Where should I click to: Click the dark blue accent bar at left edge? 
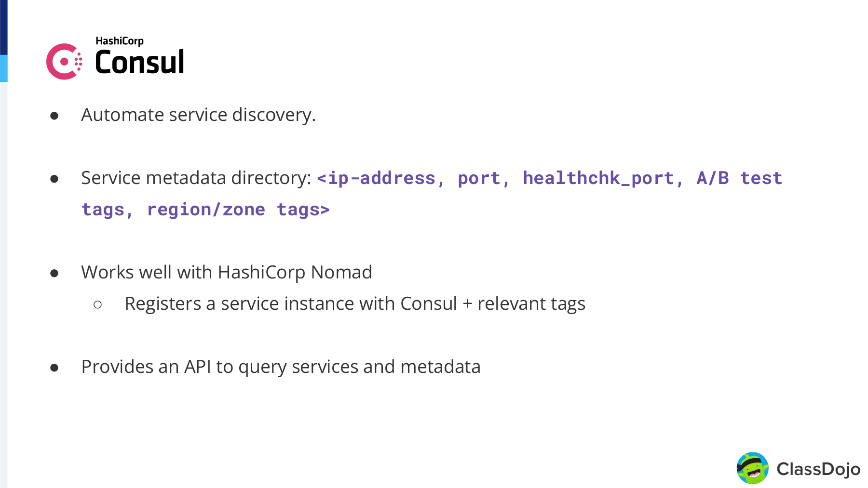pyautogui.click(x=4, y=27)
